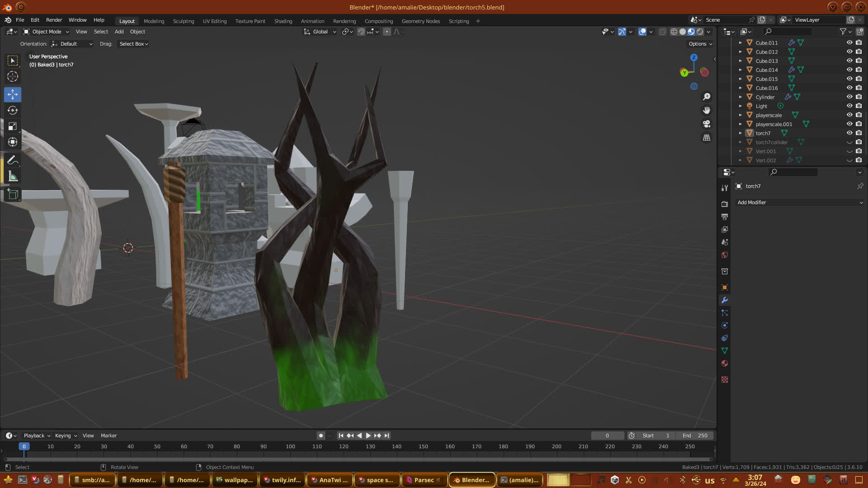Open the Render menu
The image size is (868, 488).
(x=54, y=20)
